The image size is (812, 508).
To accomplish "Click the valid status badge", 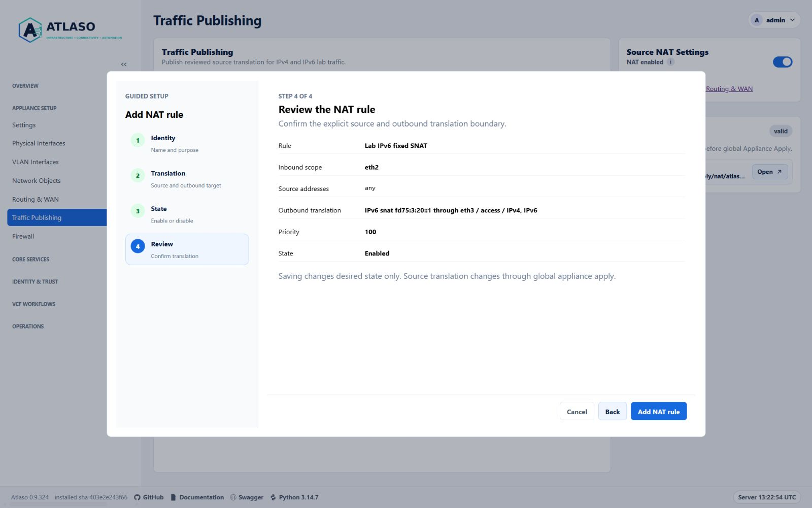I will (x=781, y=131).
